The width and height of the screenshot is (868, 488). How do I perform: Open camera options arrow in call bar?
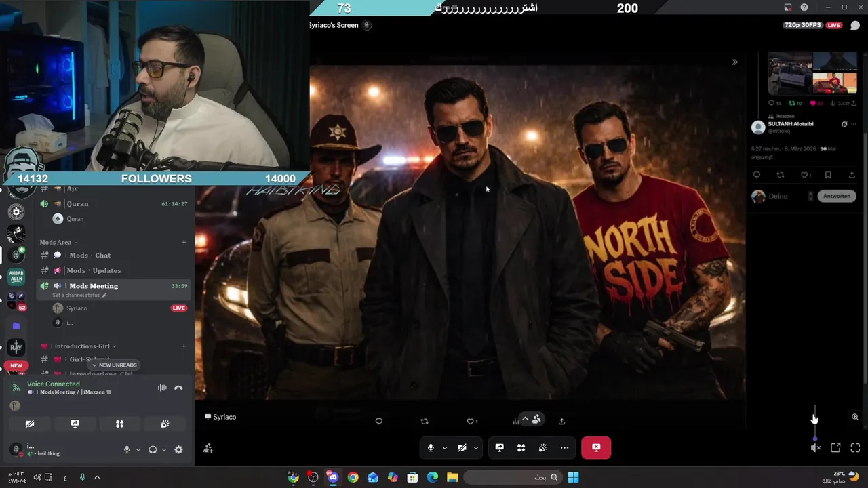click(x=476, y=447)
